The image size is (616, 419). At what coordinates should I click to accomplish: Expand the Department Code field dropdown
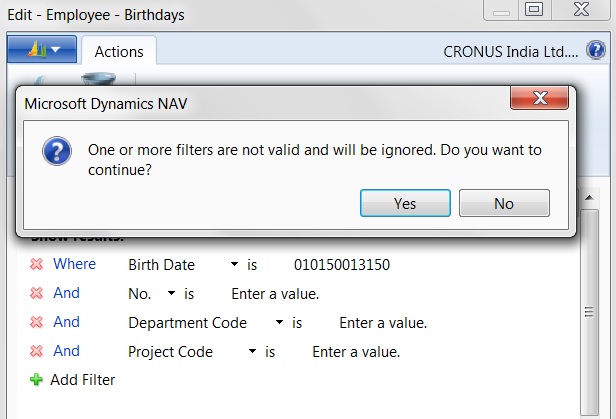pos(279,322)
